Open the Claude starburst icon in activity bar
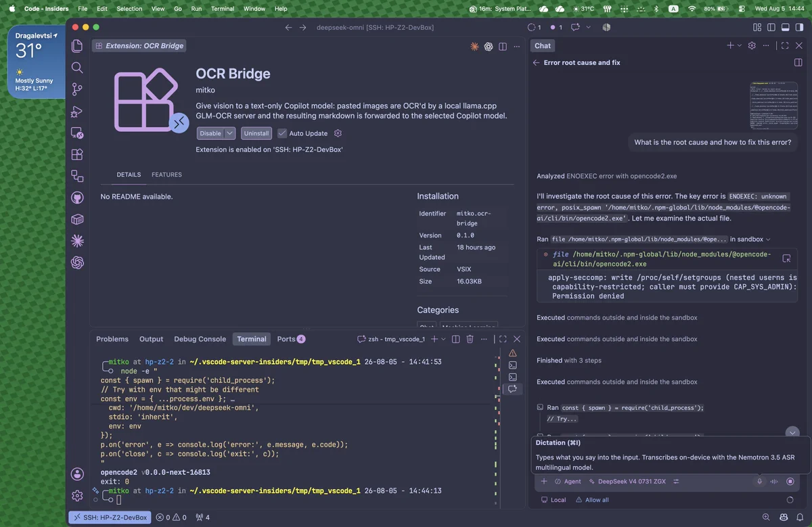 (77, 241)
